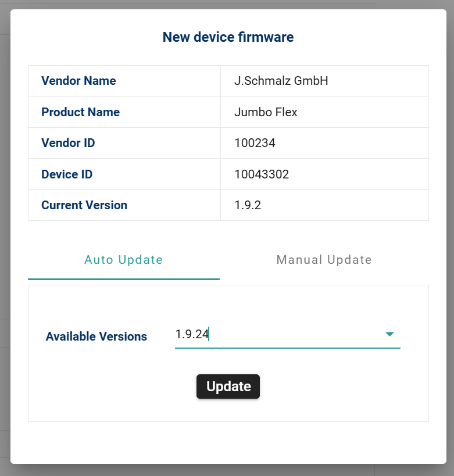Click the Device ID row label
The image size is (454, 476).
point(67,174)
